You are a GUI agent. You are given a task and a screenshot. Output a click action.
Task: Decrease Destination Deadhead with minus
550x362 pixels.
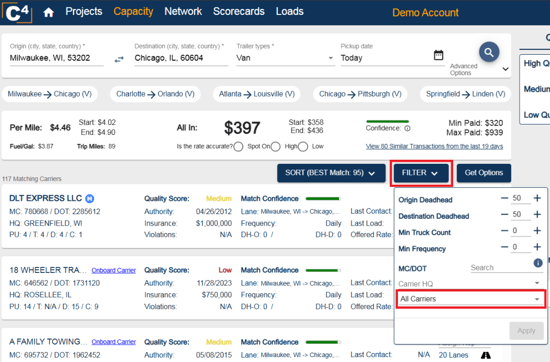504,214
